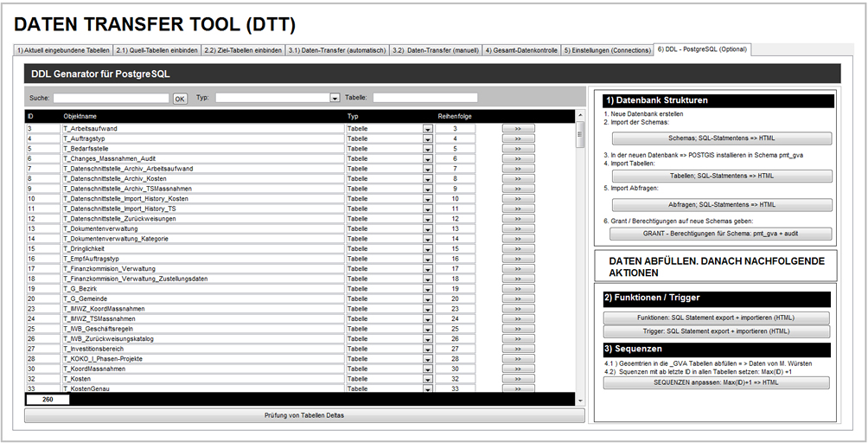The width and height of the screenshot is (868, 443).
Task: Click the SEQUENZEN anpassen button
Action: [x=716, y=382]
